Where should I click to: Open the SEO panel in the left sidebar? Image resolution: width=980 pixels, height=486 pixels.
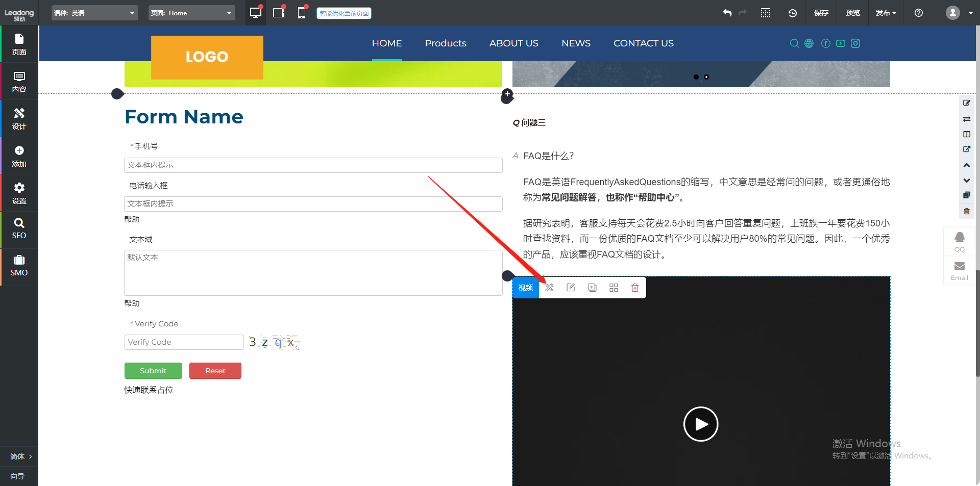point(19,228)
